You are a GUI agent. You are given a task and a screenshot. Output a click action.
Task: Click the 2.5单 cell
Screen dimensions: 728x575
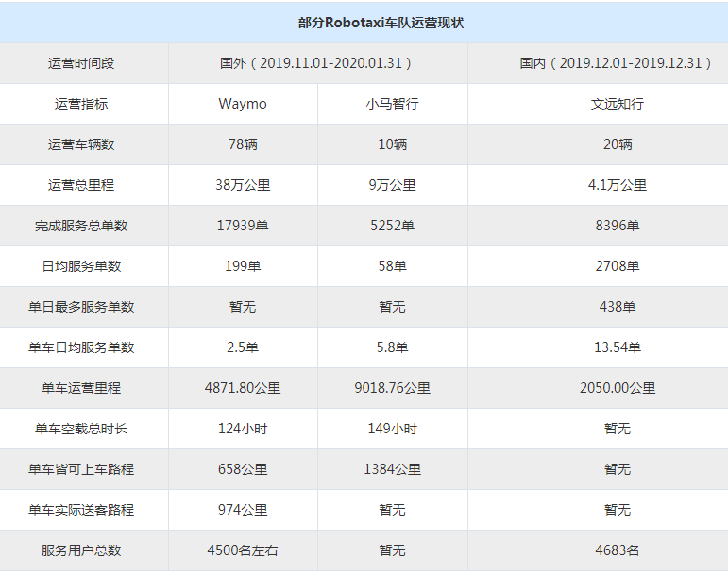click(x=243, y=347)
